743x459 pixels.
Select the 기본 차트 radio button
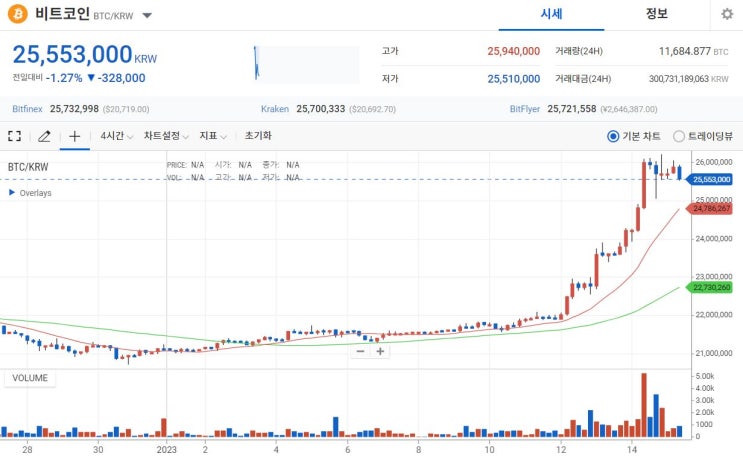click(613, 136)
